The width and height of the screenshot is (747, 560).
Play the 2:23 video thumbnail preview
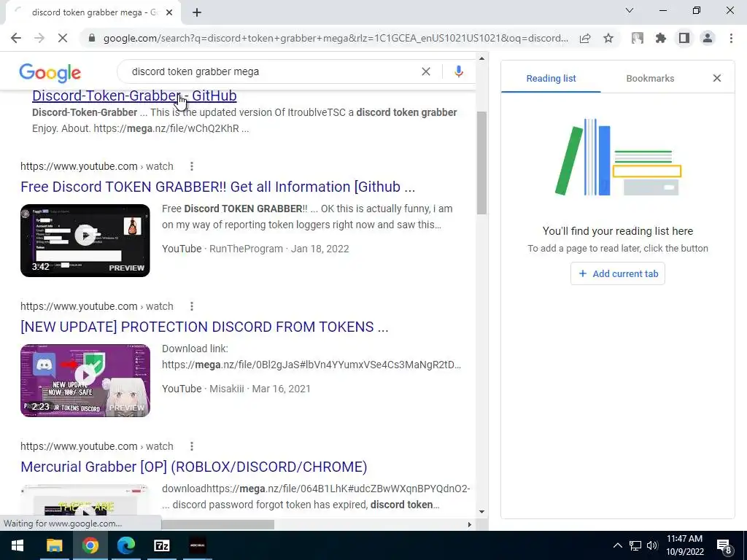pos(85,381)
